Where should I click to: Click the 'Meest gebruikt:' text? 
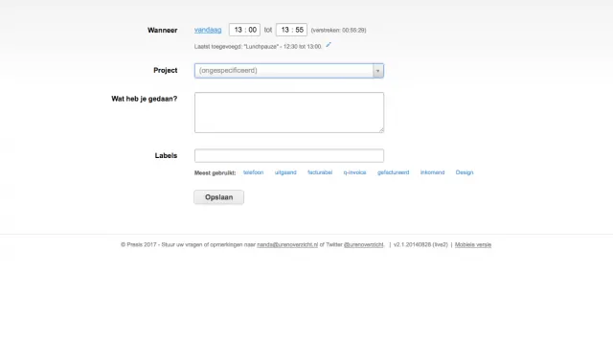[x=215, y=172]
